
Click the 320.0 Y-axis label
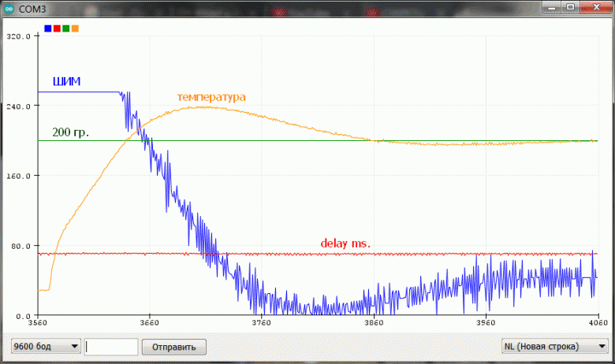(x=17, y=36)
